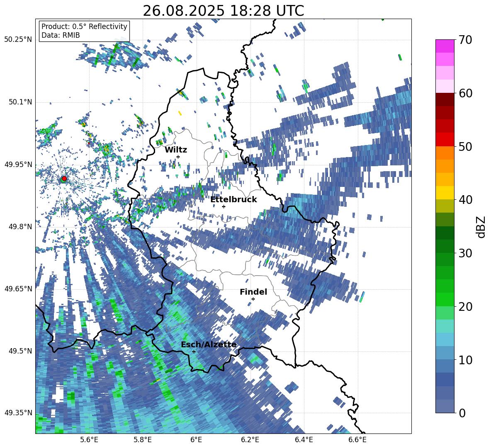Click the Esch/Alzette city label
This screenshot has height=448, width=491.
tap(209, 344)
